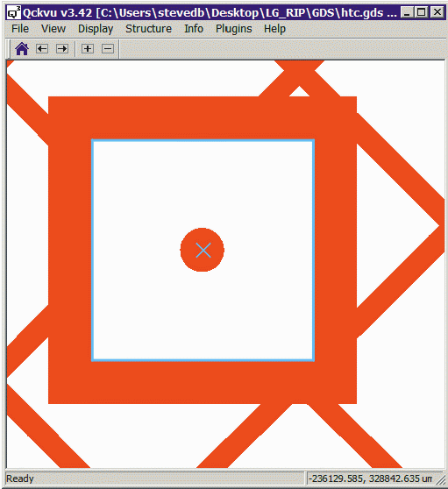This screenshot has width=448, height=489.
Task: Open the File menu
Action: (20, 29)
